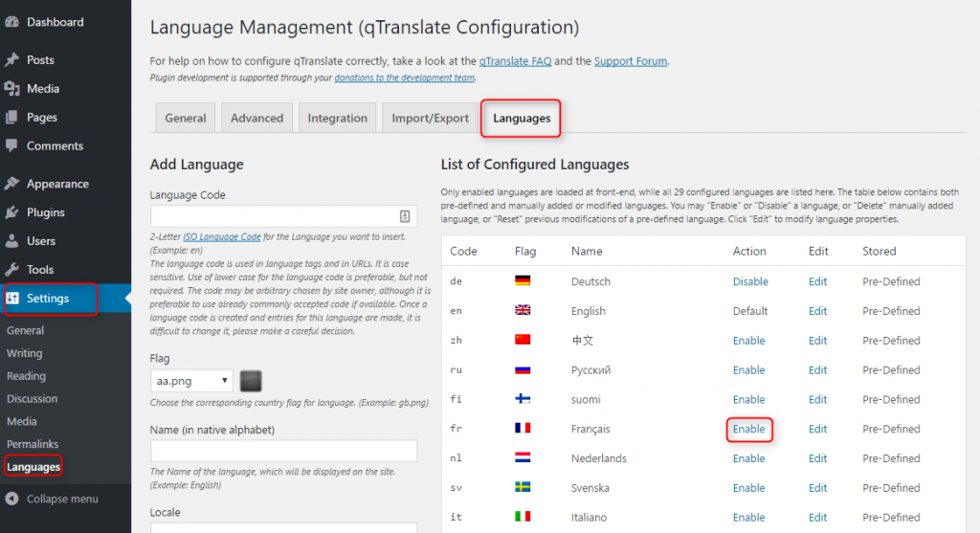Viewport: 980px width, 533px height.
Task: Click the Russian flag icon
Action: coord(523,369)
